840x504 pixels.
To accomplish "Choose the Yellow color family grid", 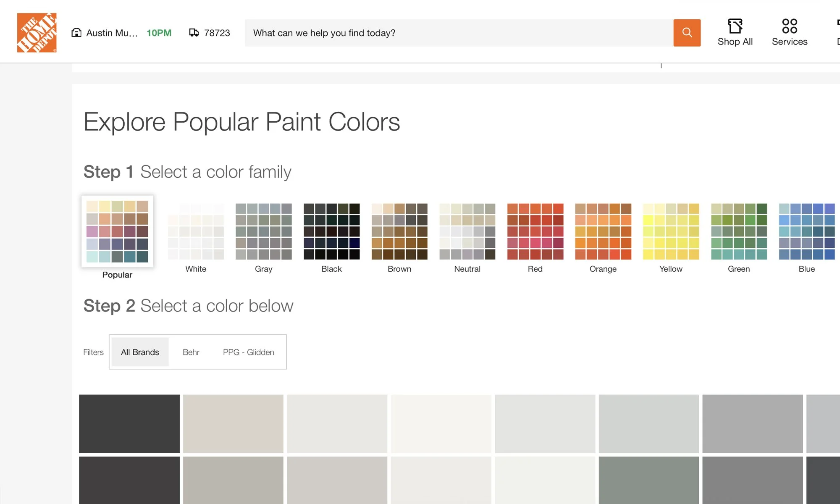I will 671,231.
